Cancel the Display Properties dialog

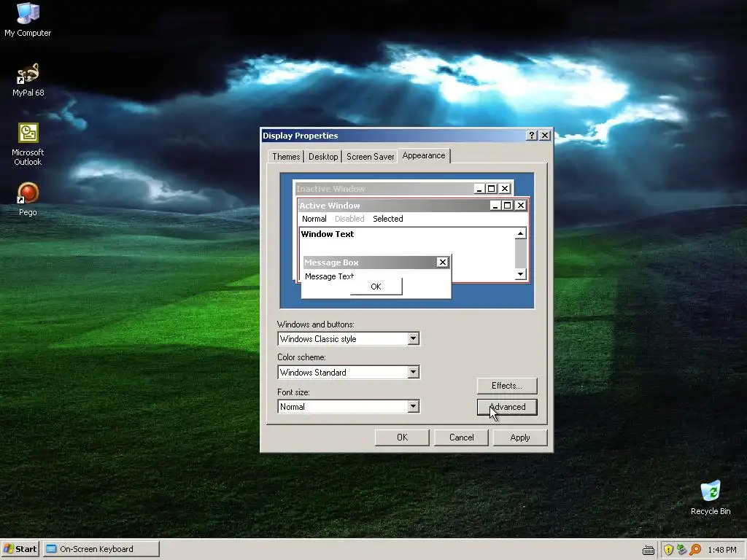point(461,437)
